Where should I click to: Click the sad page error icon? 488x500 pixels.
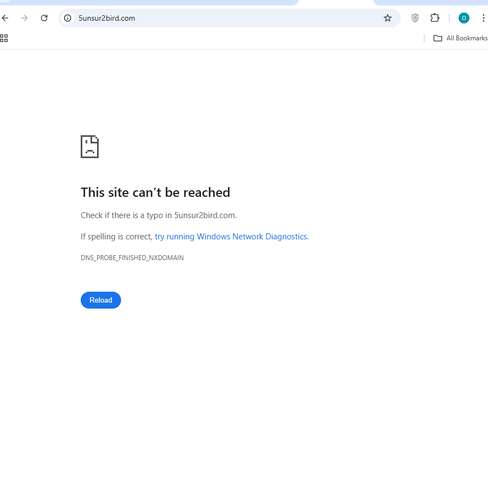click(x=90, y=146)
